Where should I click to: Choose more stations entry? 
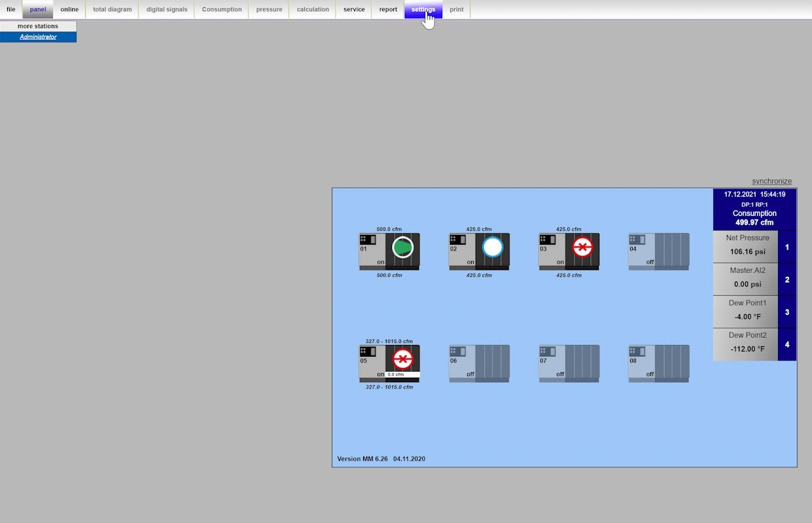pos(38,26)
